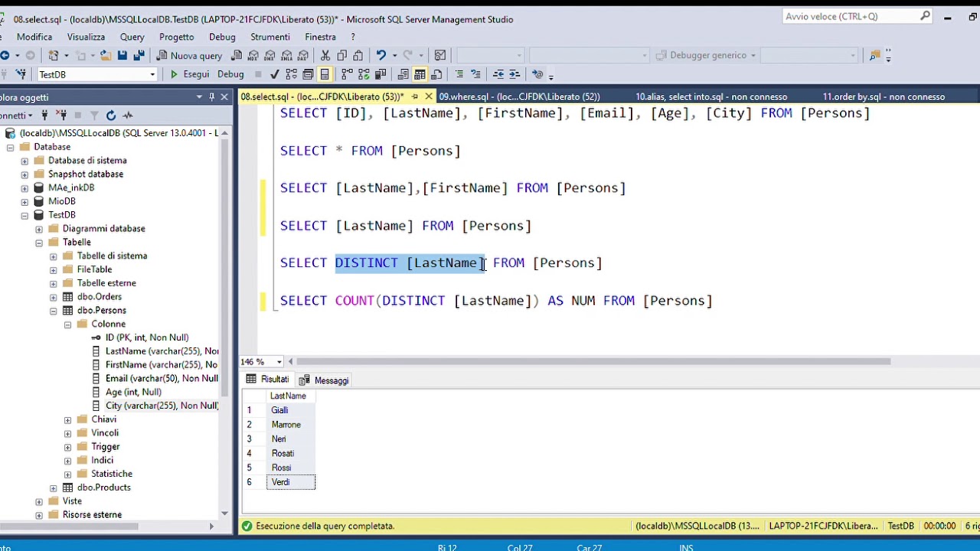Click the Disconnect plug icon with red X

(60, 116)
